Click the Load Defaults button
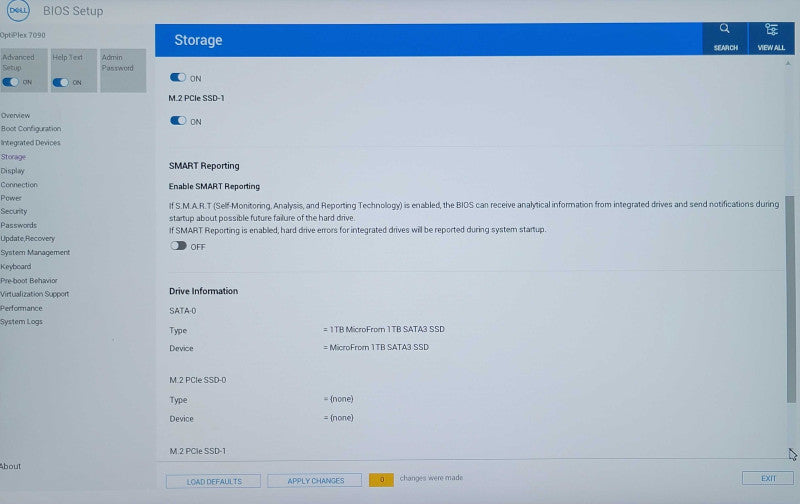This screenshot has height=504, width=800. [x=213, y=481]
